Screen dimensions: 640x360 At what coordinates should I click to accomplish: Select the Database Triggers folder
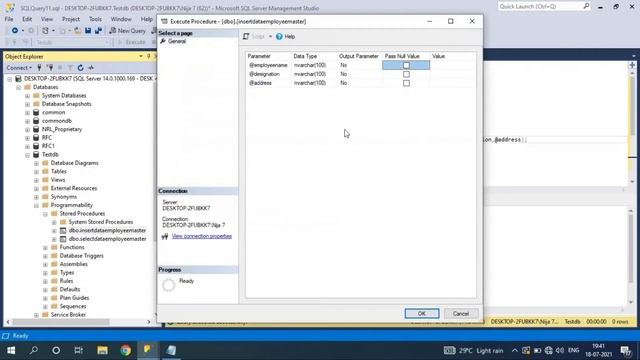tap(81, 256)
